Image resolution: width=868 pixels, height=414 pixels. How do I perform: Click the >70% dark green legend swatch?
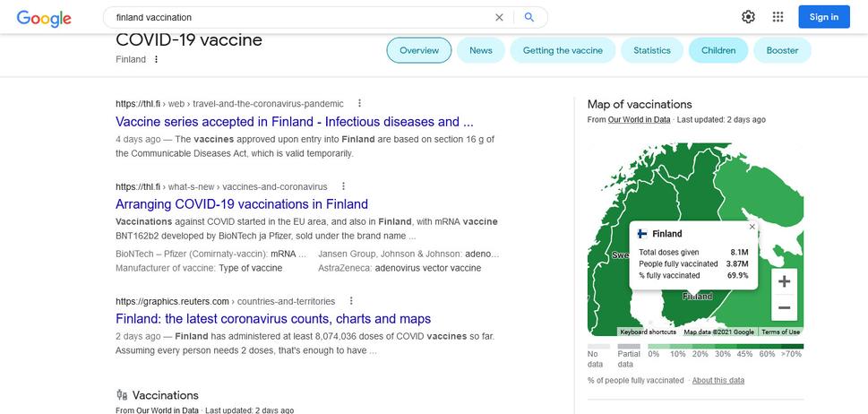[792, 347]
